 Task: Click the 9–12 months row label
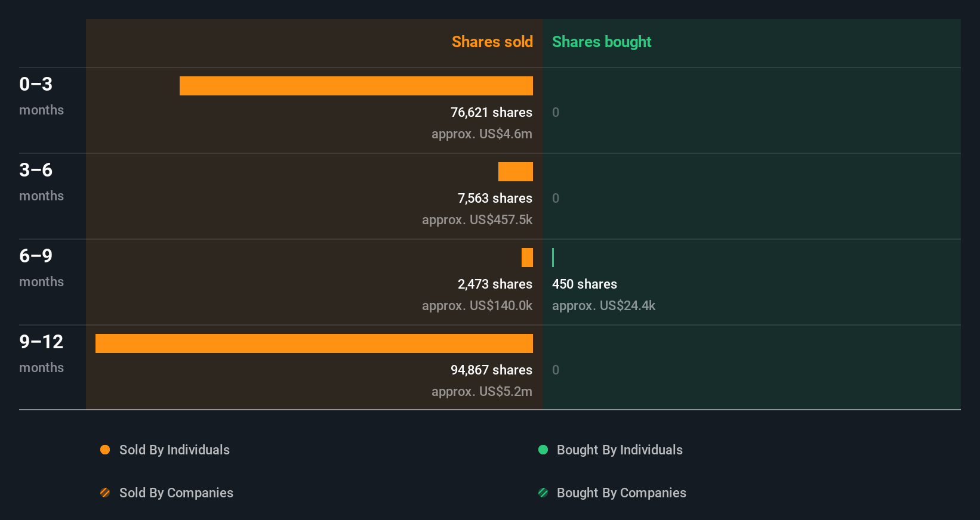41,353
